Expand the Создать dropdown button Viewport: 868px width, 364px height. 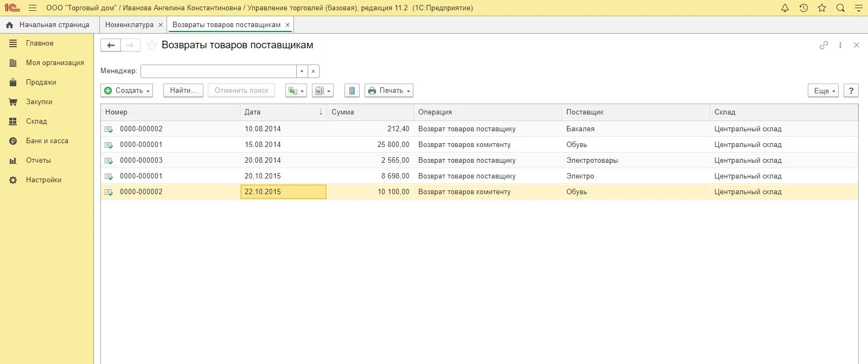point(127,91)
